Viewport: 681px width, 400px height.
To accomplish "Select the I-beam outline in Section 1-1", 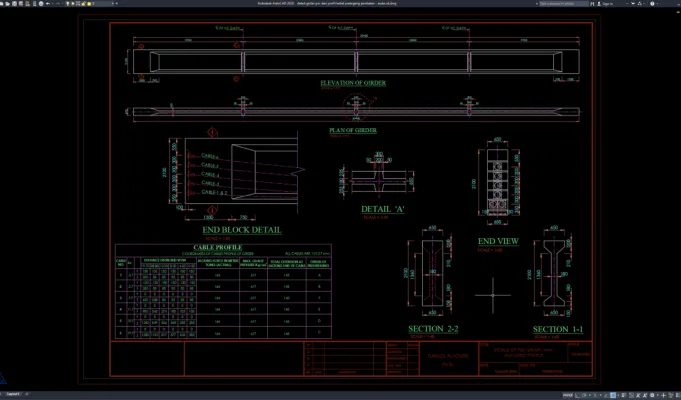I will [x=554, y=274].
